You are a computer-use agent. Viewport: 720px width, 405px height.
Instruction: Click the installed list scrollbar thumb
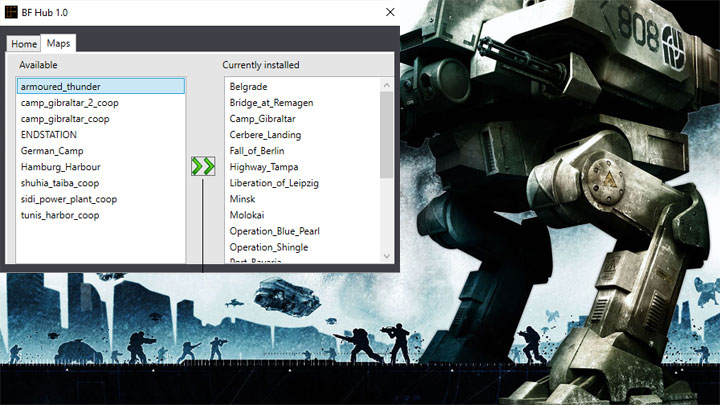point(387,135)
